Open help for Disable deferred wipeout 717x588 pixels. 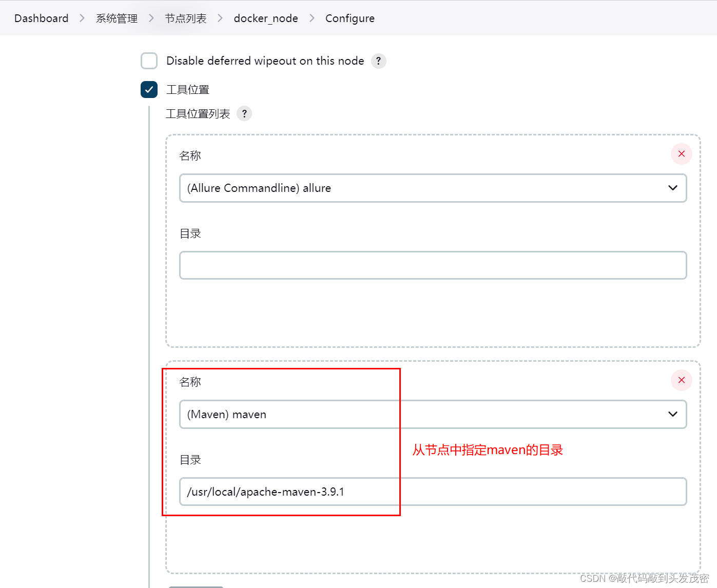pyautogui.click(x=379, y=61)
